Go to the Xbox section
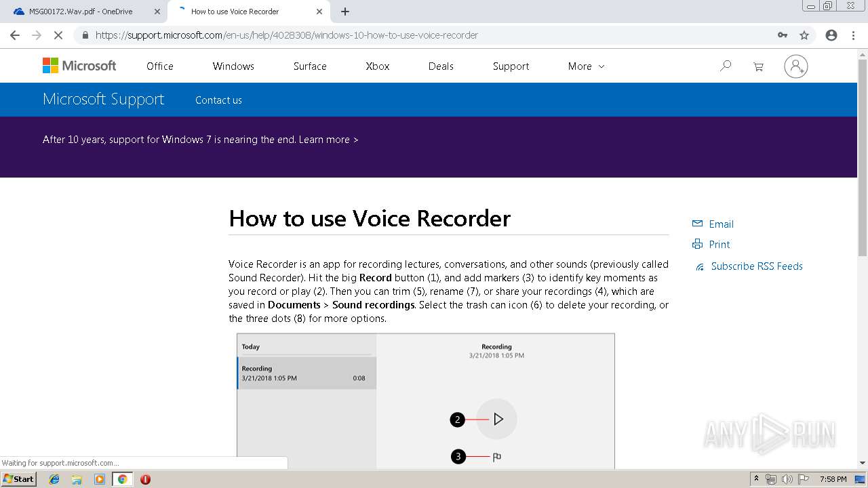The image size is (868, 488). coord(378,66)
